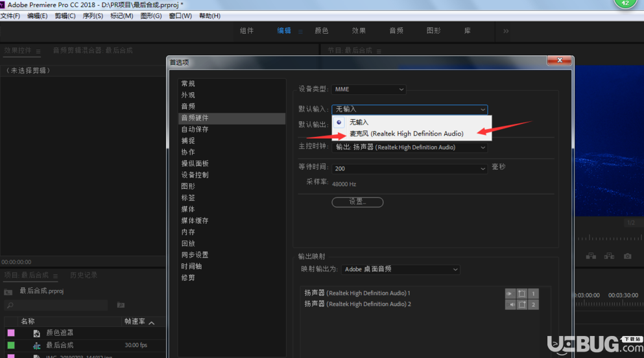This screenshot has width=644, height=358.
Task: Switch to the 组件 workspace tab
Action: point(247,30)
